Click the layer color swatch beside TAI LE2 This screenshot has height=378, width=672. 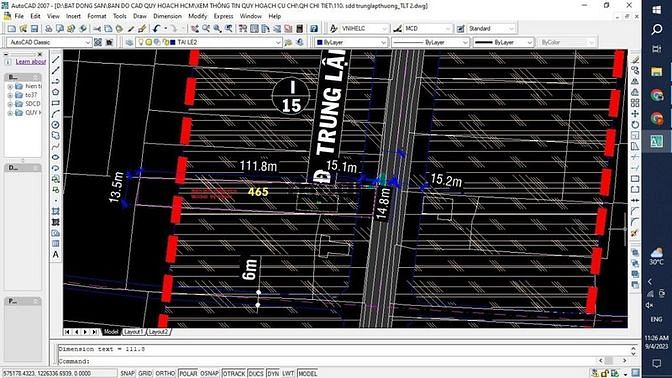(x=172, y=42)
